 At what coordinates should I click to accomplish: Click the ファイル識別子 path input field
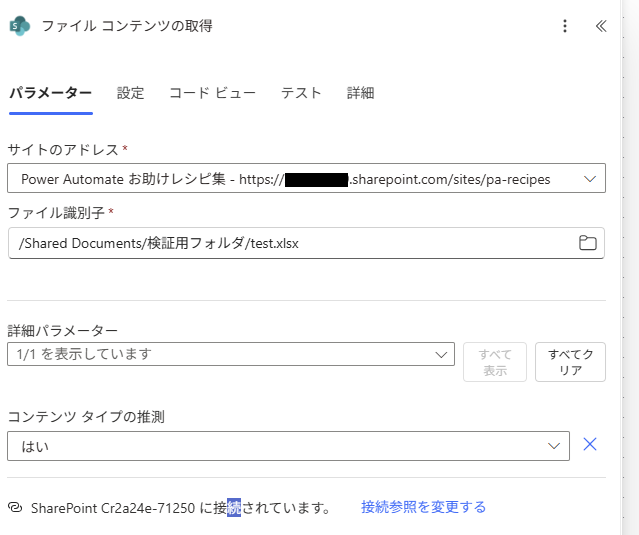tap(306, 243)
